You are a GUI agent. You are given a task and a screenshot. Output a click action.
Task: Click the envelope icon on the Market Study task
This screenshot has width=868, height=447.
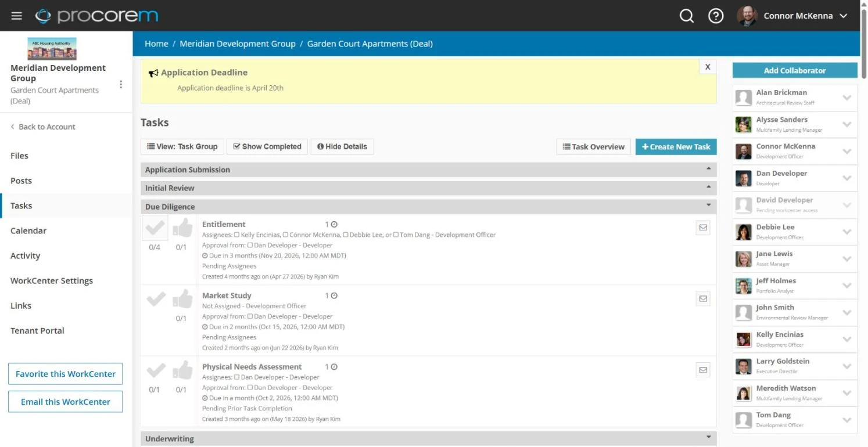(703, 298)
